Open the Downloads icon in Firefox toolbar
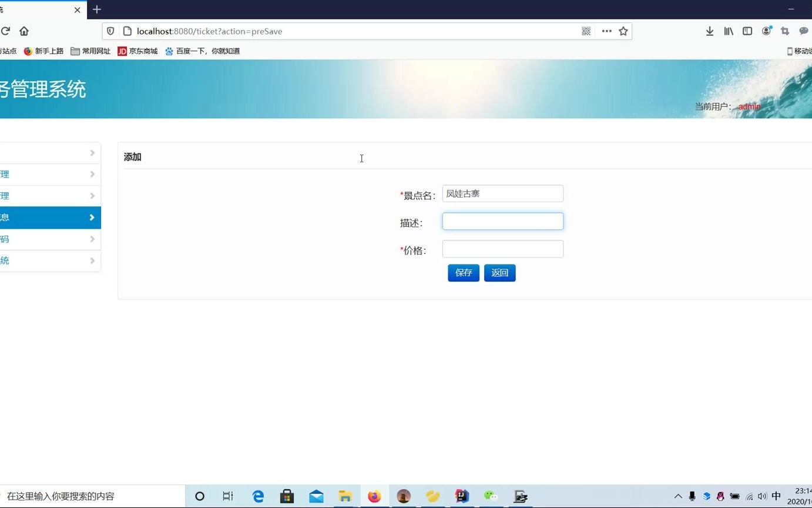The height and width of the screenshot is (508, 812). [709, 31]
